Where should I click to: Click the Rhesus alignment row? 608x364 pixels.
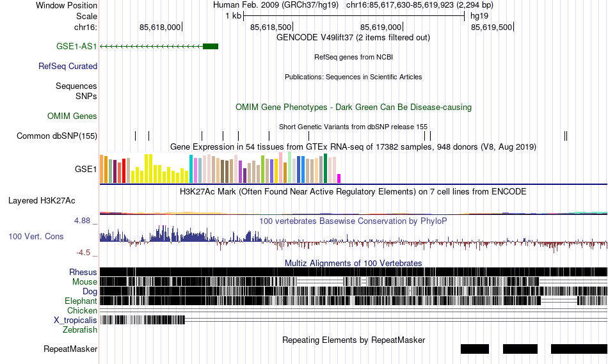click(353, 272)
